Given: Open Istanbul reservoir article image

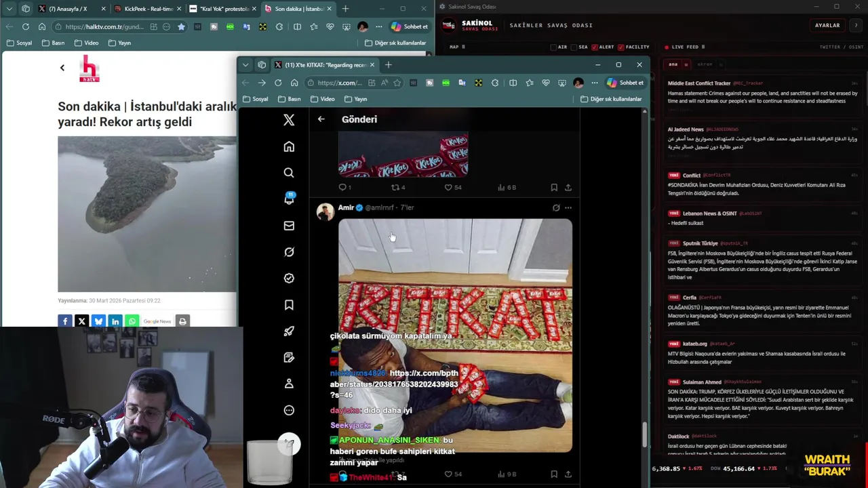Looking at the screenshot, I should click(x=147, y=214).
